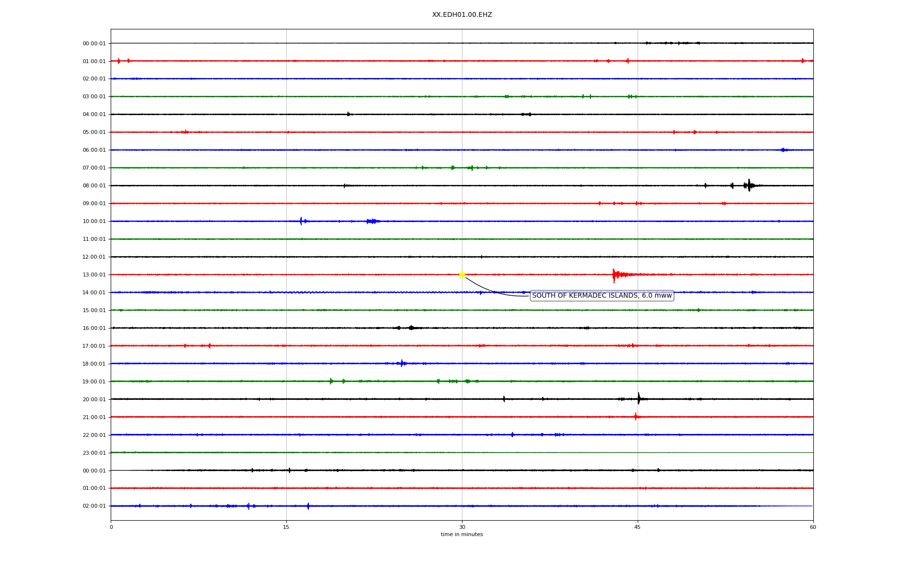
Task: Click the yellow star earthquake marker
Action: [x=462, y=275]
